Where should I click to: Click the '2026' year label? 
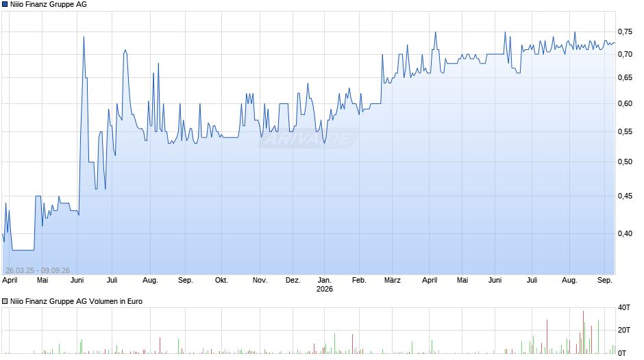click(325, 290)
